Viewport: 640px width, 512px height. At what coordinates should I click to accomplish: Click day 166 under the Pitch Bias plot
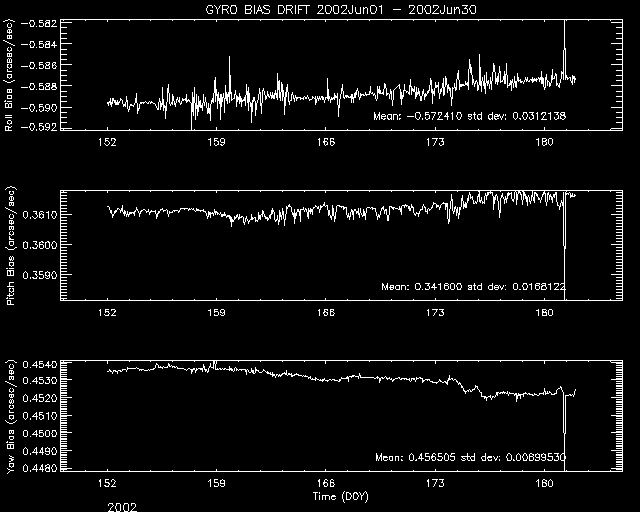(326, 313)
